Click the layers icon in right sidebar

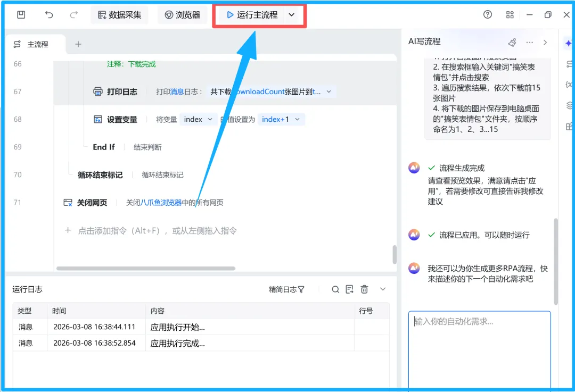point(569,105)
